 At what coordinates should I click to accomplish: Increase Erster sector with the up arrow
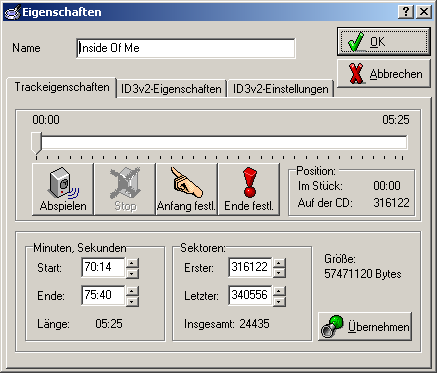pyautogui.click(x=279, y=263)
